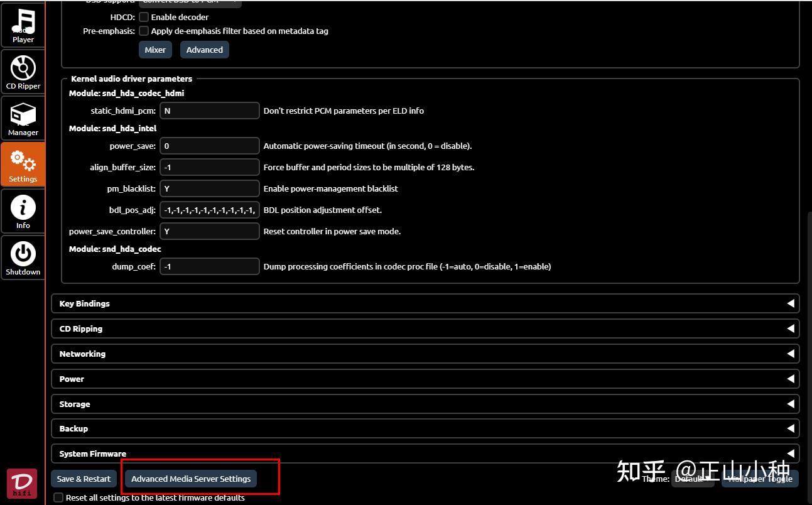Open the Player from the sidebar
812x505 pixels.
23,25
